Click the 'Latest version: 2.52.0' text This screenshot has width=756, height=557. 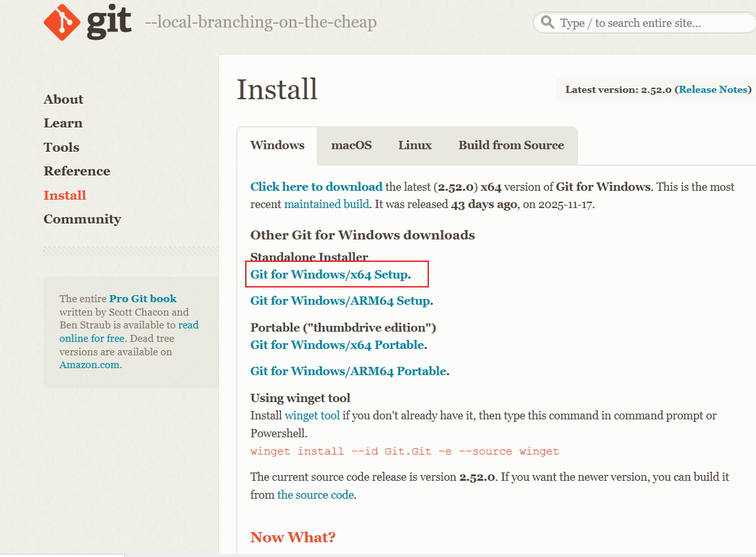(618, 90)
